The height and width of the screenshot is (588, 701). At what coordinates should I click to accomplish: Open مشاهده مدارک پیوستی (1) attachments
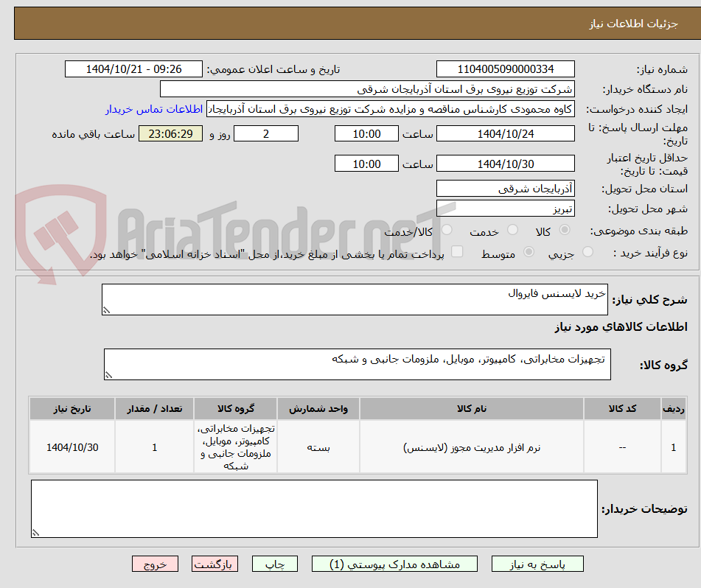click(394, 564)
